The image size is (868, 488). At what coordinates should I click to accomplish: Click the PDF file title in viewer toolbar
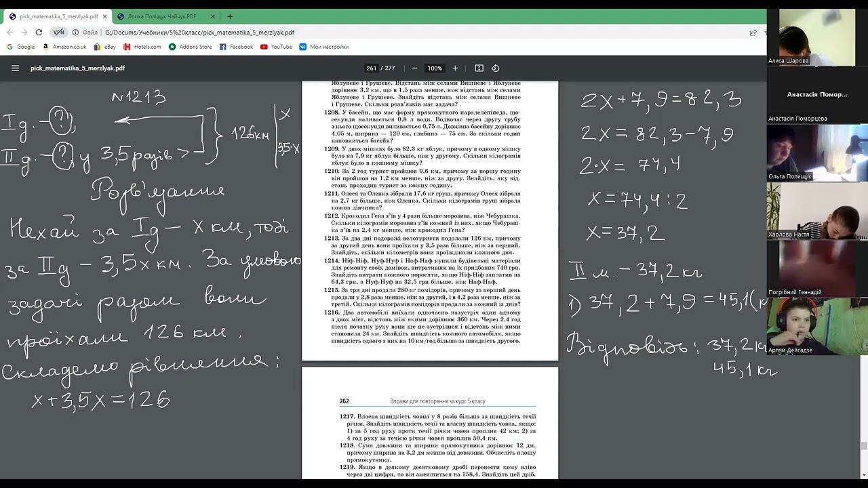(x=77, y=68)
